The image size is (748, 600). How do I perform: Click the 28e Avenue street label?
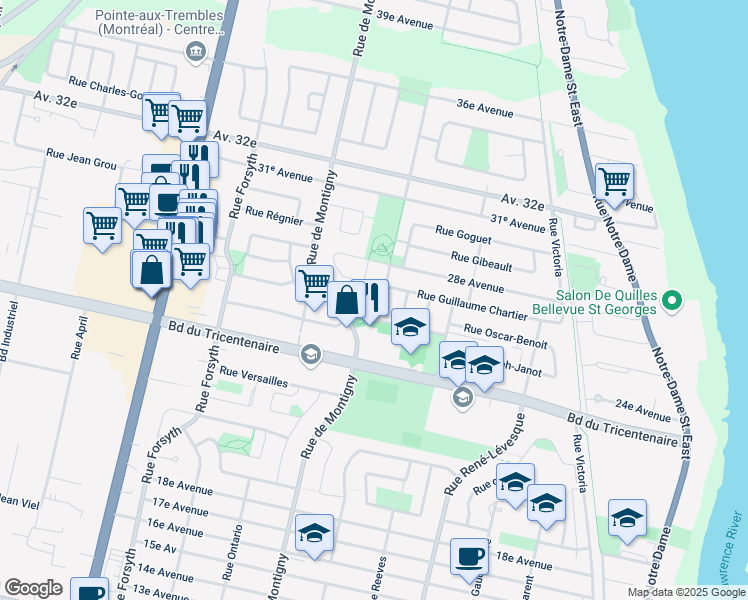coord(476,284)
